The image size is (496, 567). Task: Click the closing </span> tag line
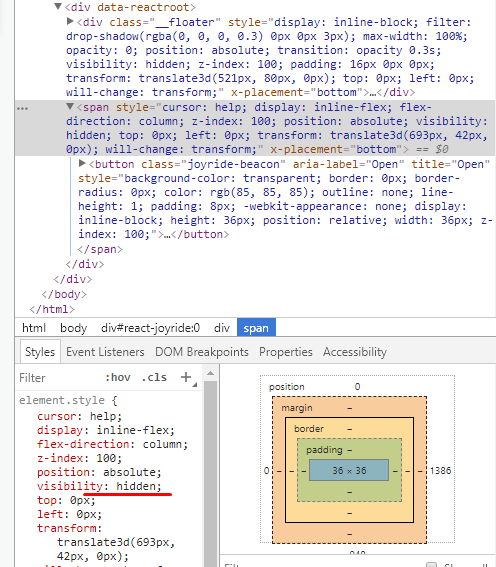coord(100,249)
